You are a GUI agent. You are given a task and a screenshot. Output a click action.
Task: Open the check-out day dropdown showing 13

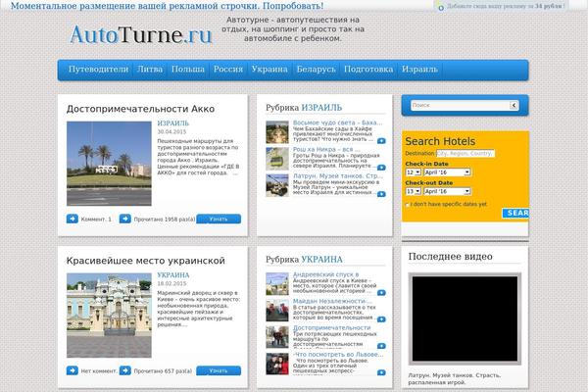pyautogui.click(x=413, y=191)
